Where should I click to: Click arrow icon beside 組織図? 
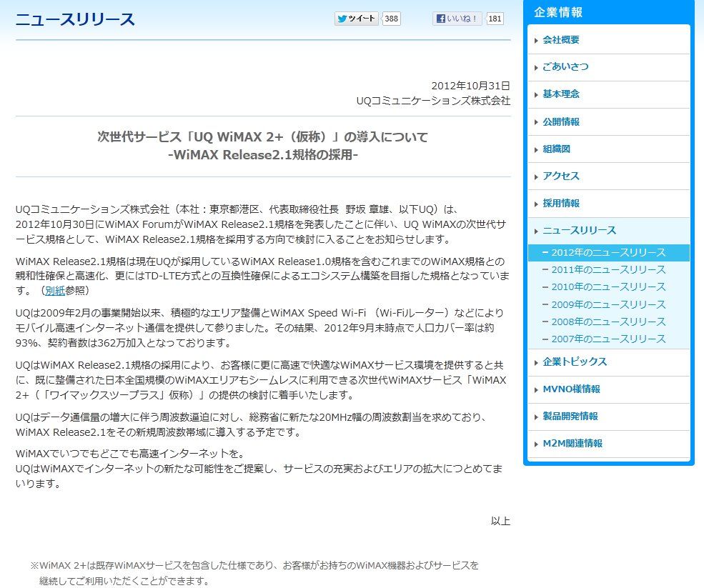point(536,150)
